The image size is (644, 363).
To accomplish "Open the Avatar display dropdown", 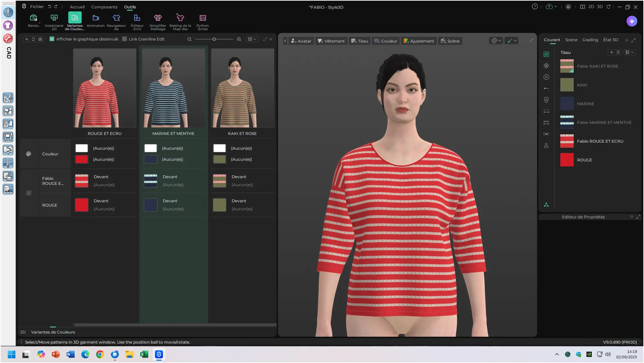I will (301, 41).
